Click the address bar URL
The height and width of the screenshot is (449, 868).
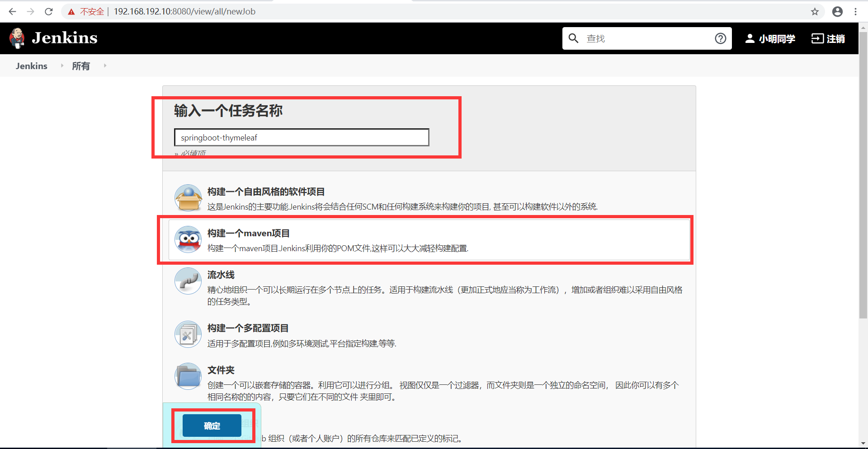pyautogui.click(x=184, y=11)
